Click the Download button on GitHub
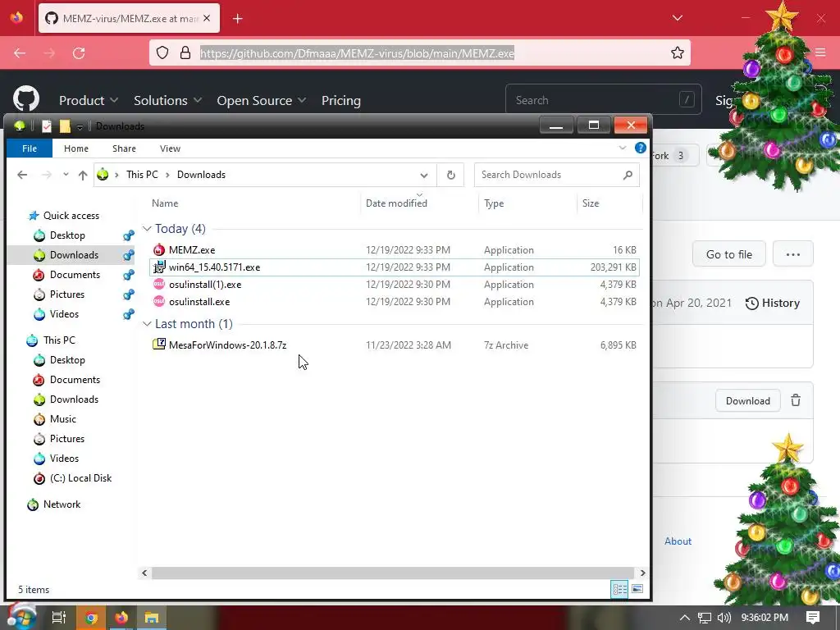The image size is (840, 630). pyautogui.click(x=747, y=400)
